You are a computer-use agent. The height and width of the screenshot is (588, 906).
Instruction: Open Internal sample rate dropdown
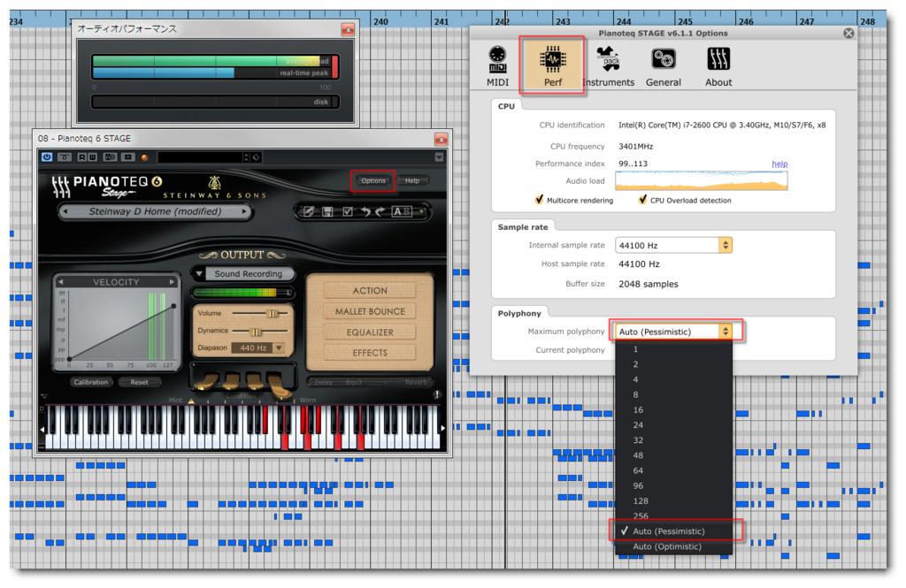(673, 246)
